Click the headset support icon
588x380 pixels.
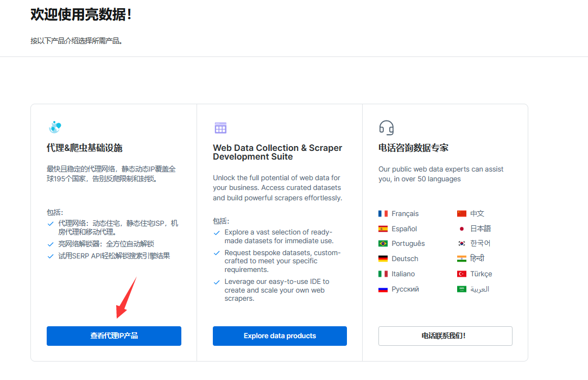point(386,128)
